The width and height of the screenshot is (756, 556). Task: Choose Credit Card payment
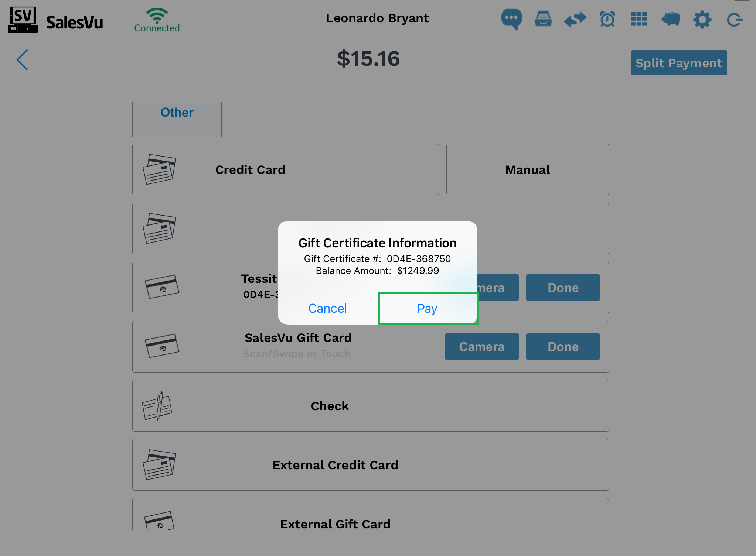[x=285, y=169]
